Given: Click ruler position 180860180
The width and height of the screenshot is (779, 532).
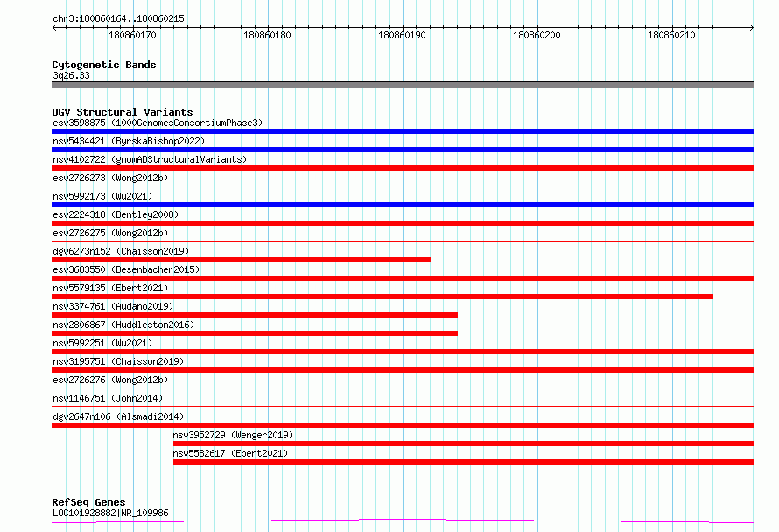Looking at the screenshot, I should [x=267, y=35].
